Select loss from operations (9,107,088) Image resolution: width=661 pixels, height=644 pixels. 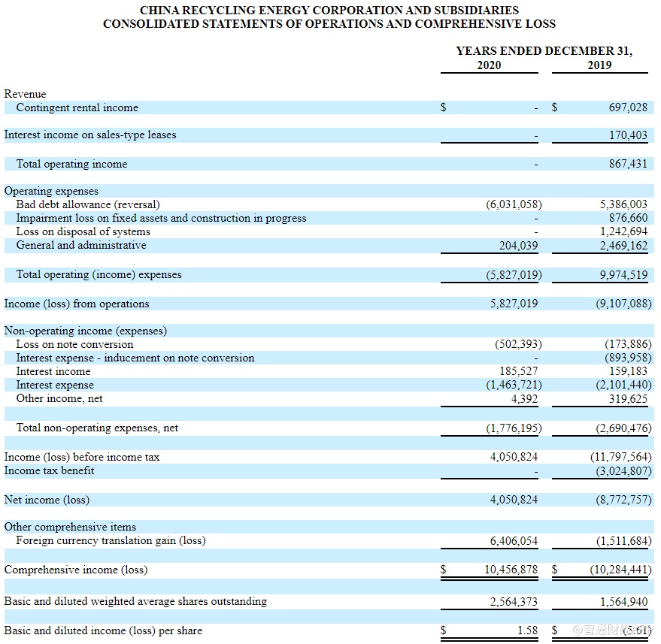623,304
